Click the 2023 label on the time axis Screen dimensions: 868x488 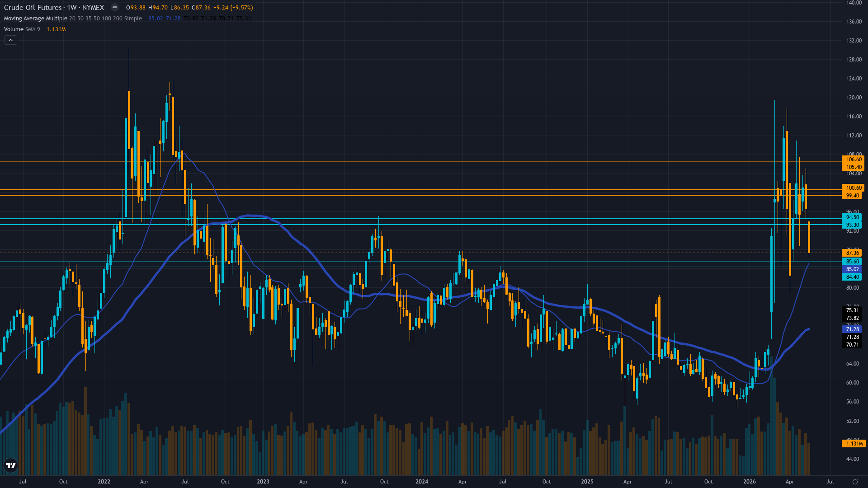coord(263,482)
